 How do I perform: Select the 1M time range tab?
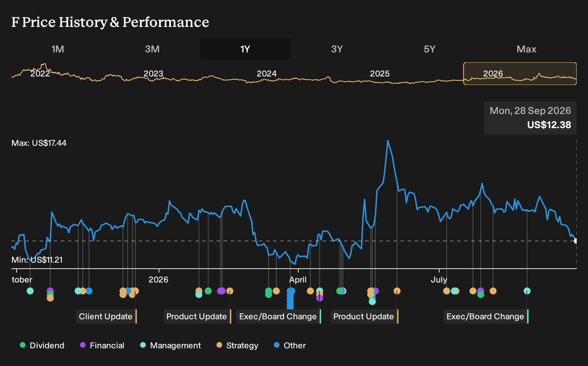click(58, 49)
